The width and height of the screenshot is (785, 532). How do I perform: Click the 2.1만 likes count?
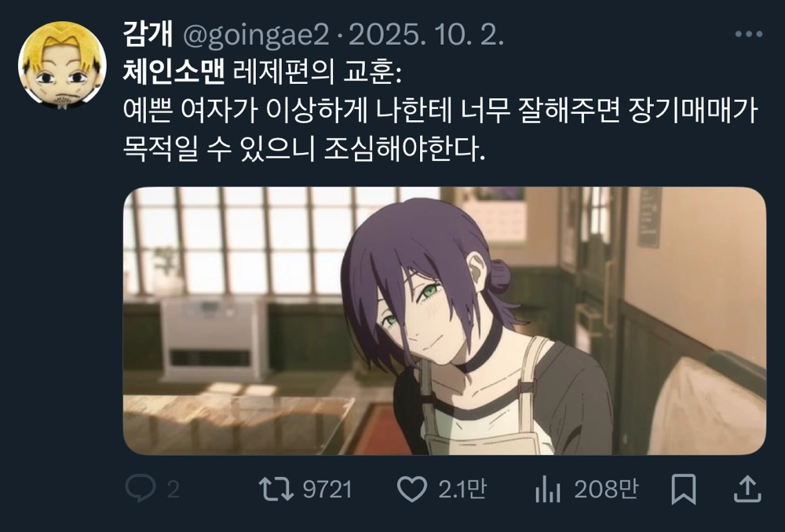462,489
